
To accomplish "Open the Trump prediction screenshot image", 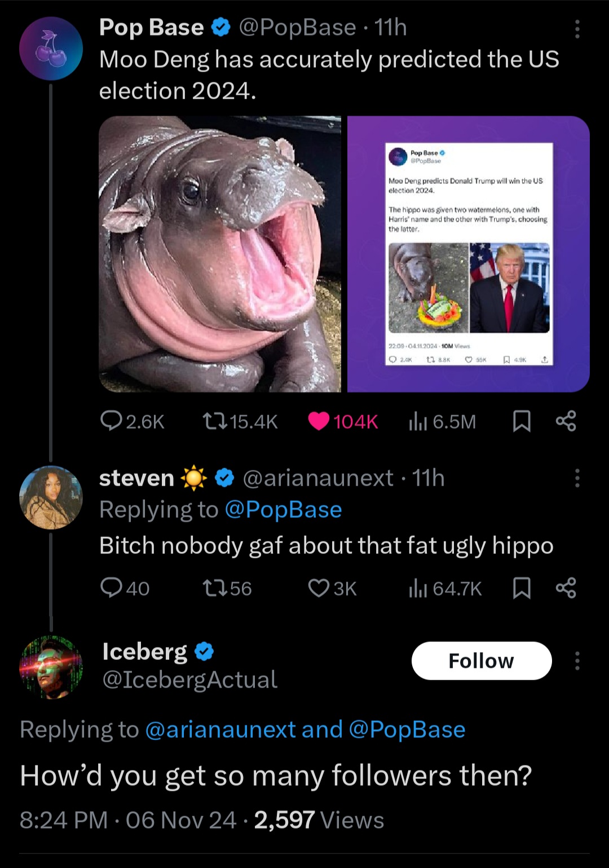I will 468,254.
